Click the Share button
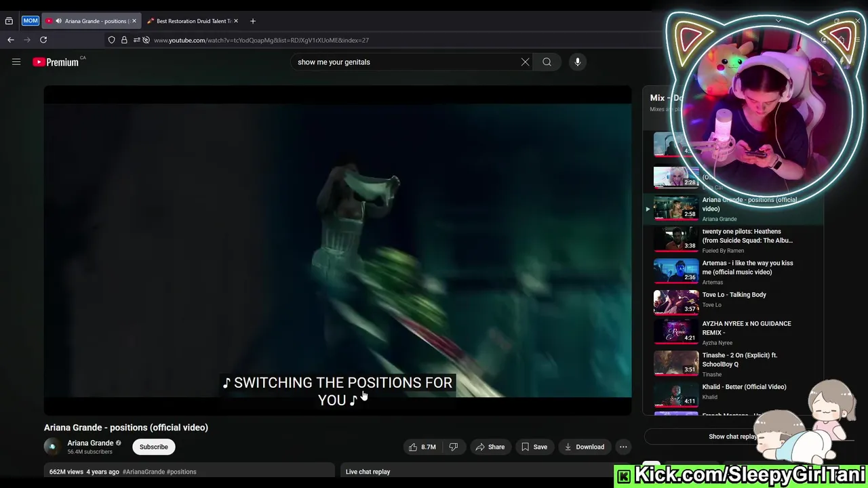 (490, 447)
